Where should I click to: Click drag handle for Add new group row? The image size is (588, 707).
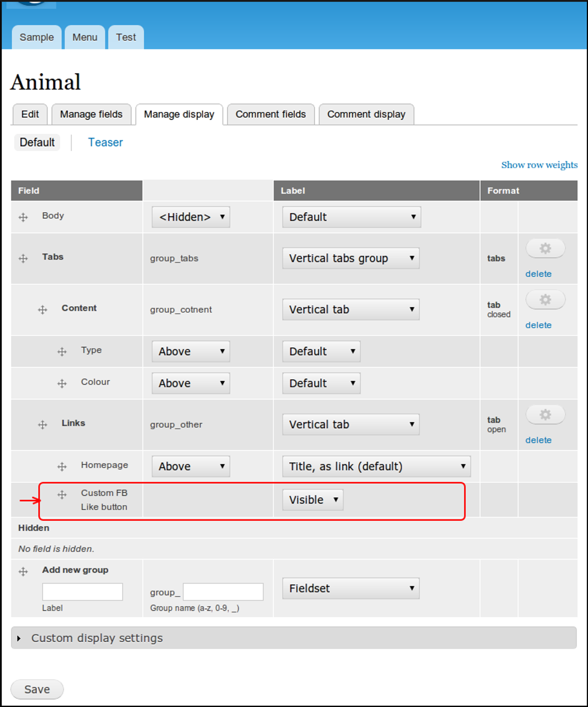[23, 571]
